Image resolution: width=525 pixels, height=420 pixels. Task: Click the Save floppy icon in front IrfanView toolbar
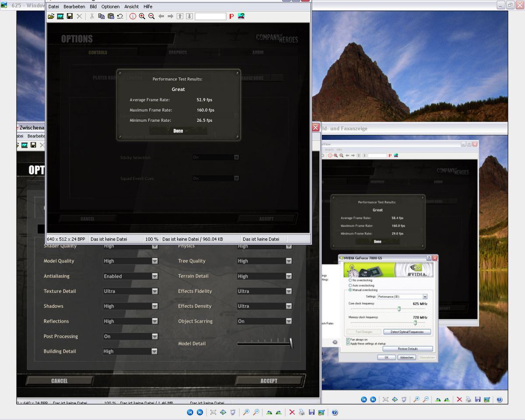coord(70,16)
